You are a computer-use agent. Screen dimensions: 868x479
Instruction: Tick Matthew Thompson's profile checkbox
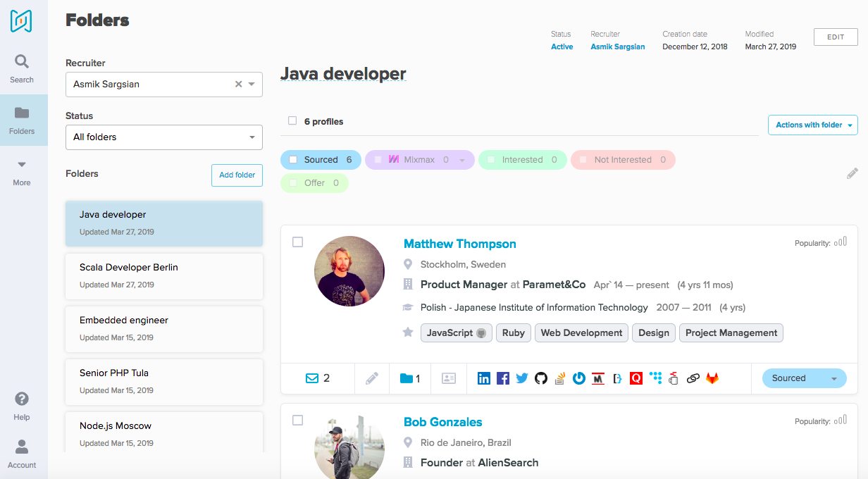point(298,242)
